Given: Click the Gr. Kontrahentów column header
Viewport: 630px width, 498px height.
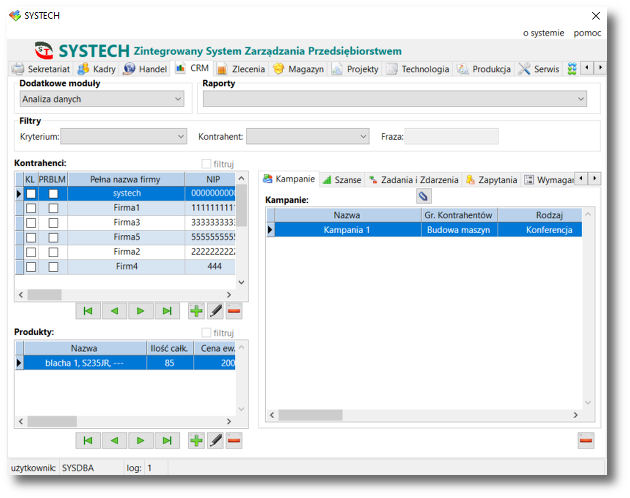Looking at the screenshot, I should coord(459,215).
